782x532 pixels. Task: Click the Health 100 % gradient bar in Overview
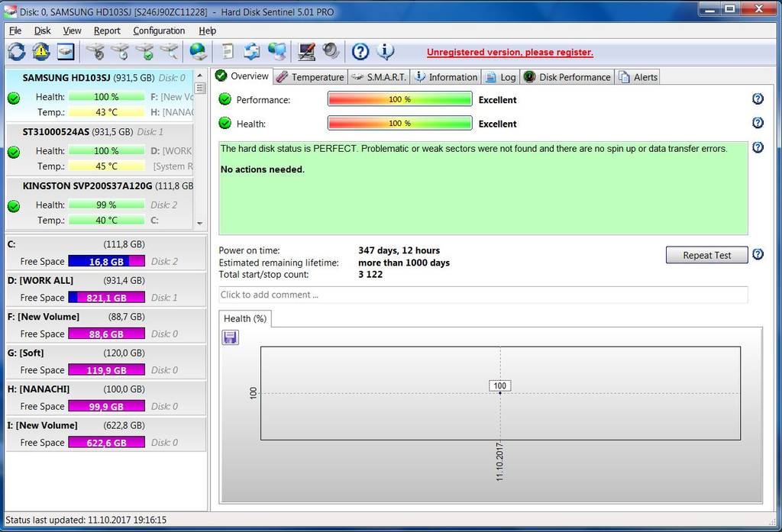[399, 123]
